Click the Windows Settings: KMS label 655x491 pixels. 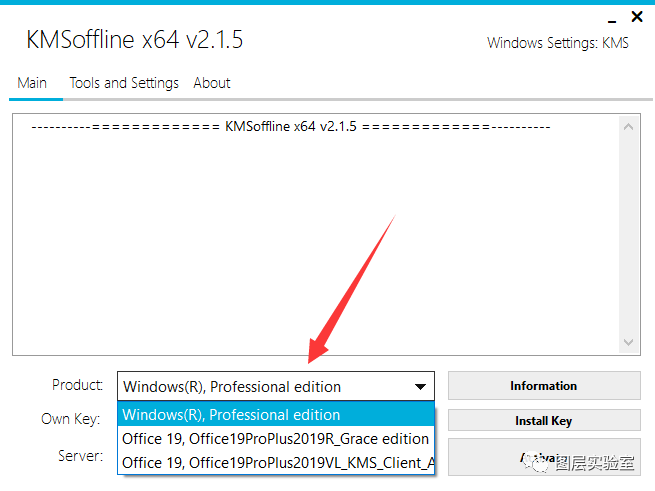(558, 43)
